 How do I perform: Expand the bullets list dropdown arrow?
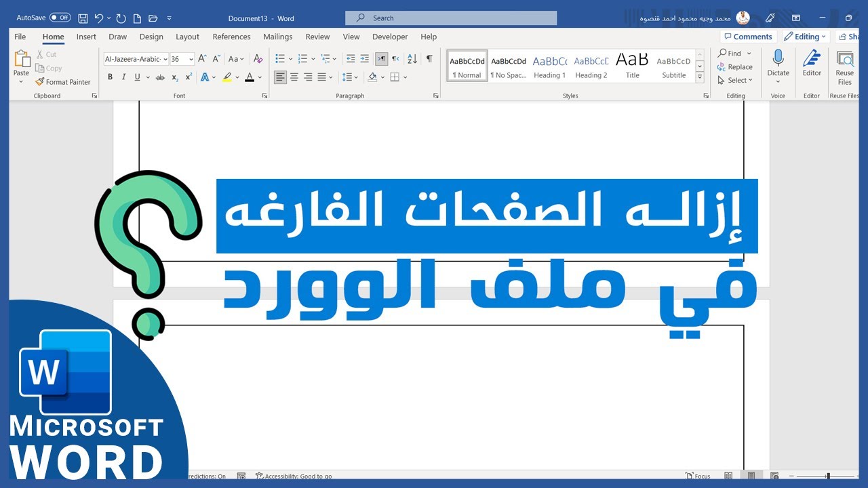click(x=291, y=59)
